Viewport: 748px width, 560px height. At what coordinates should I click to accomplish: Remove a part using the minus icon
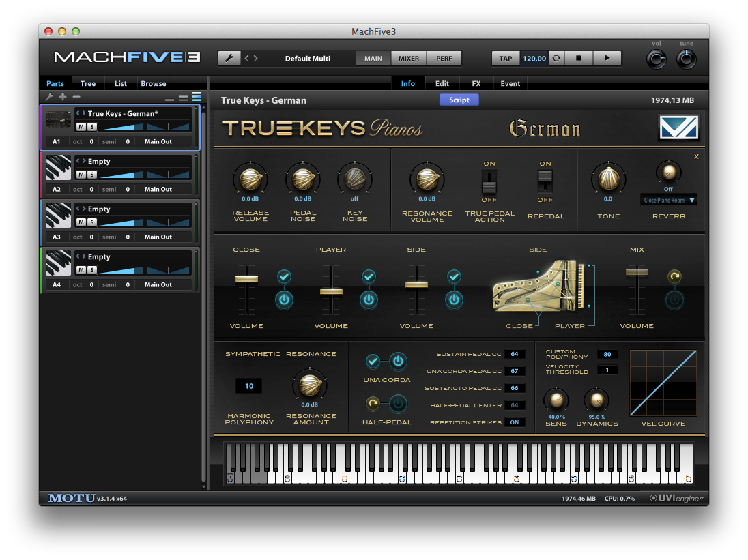coord(75,97)
